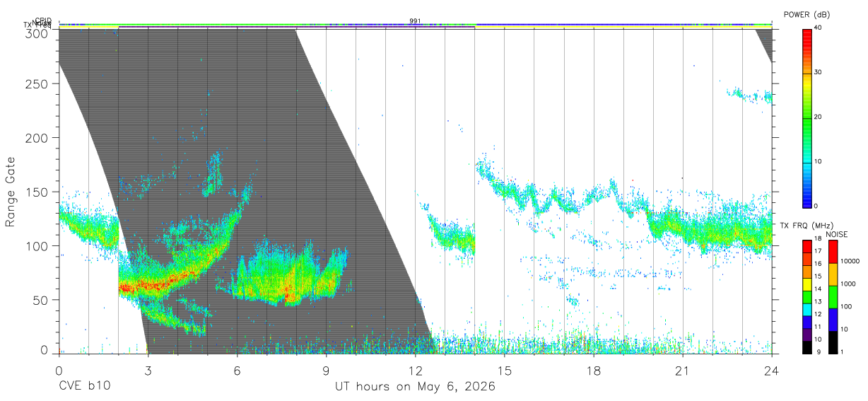
Task: Click the POWER (dB) legend title
Action: pyautogui.click(x=807, y=15)
